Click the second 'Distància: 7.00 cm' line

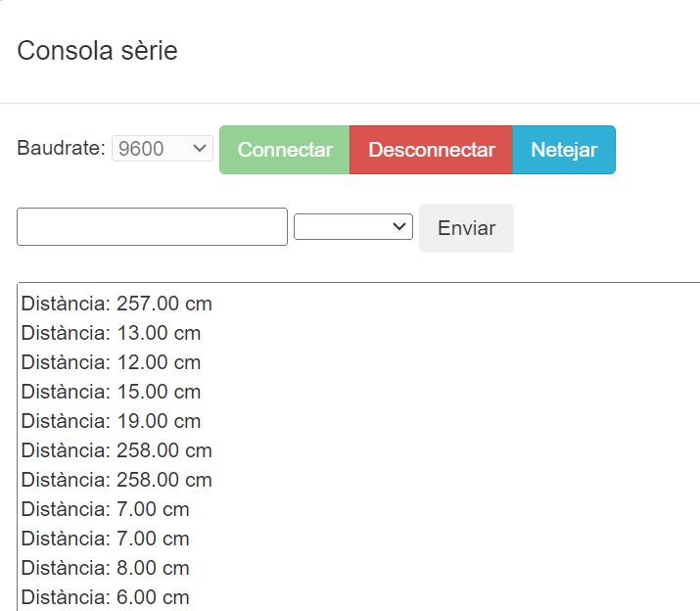(x=106, y=539)
